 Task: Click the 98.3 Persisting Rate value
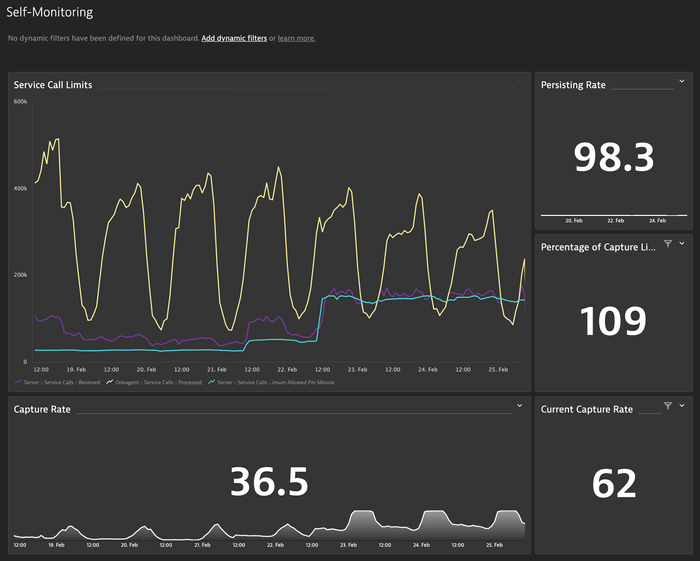coord(613,158)
